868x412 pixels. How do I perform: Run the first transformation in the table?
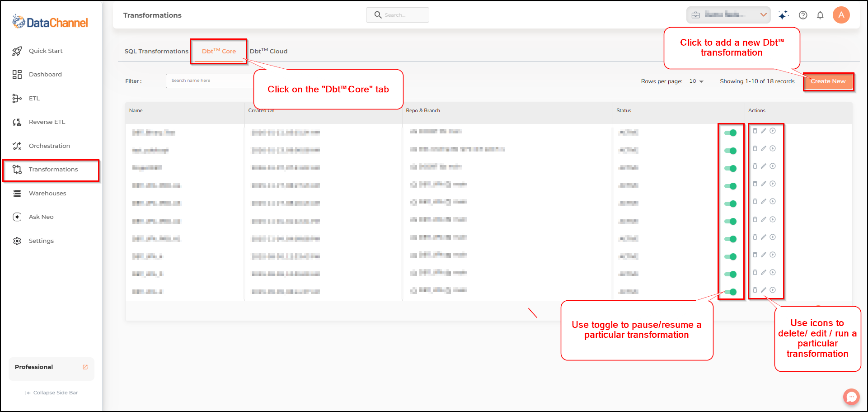pos(773,131)
